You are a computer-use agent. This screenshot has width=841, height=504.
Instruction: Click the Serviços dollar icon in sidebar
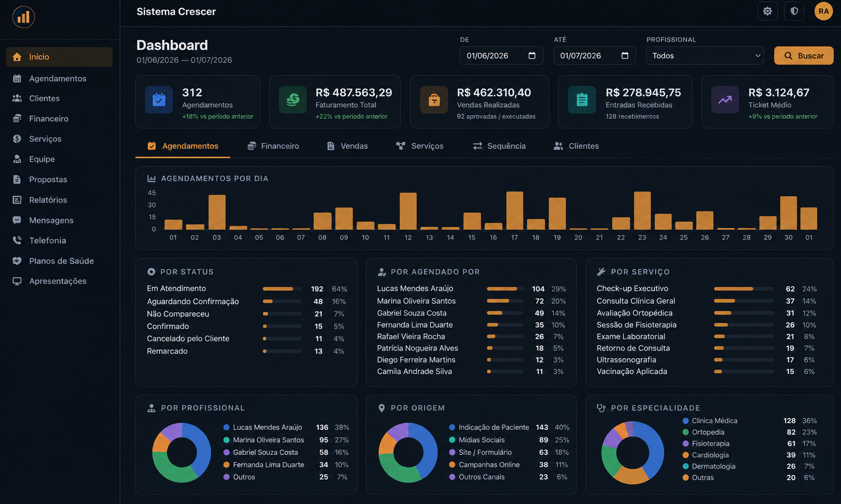[x=17, y=139]
